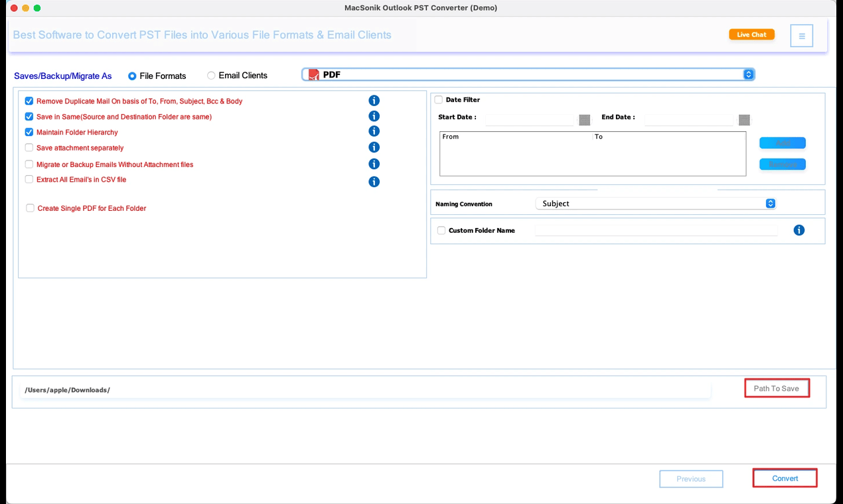Click the info icon beside Remove Duplicate Mail option
Image resolution: width=843 pixels, height=504 pixels.
[x=374, y=100]
